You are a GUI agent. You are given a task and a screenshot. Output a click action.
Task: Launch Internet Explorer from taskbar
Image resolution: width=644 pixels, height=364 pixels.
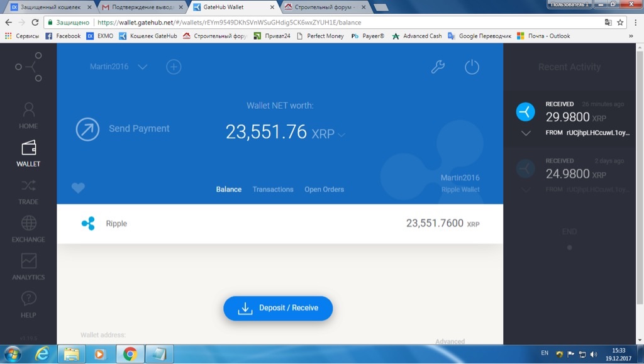(x=42, y=354)
